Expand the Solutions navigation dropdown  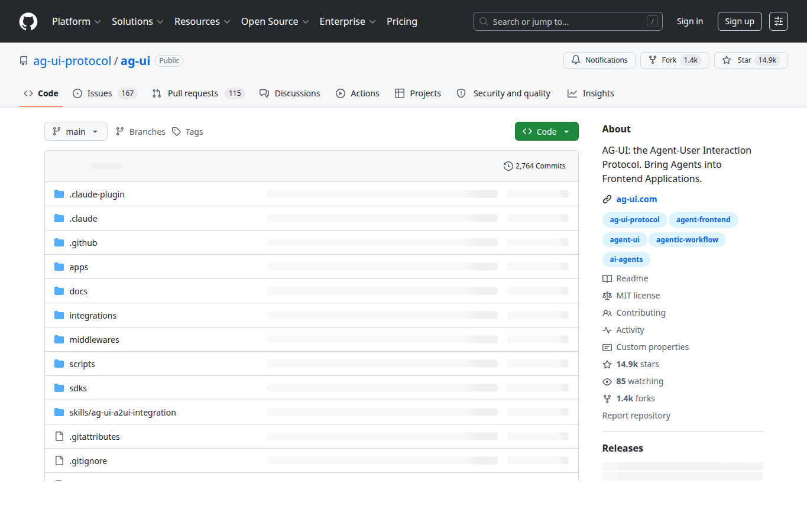137,21
